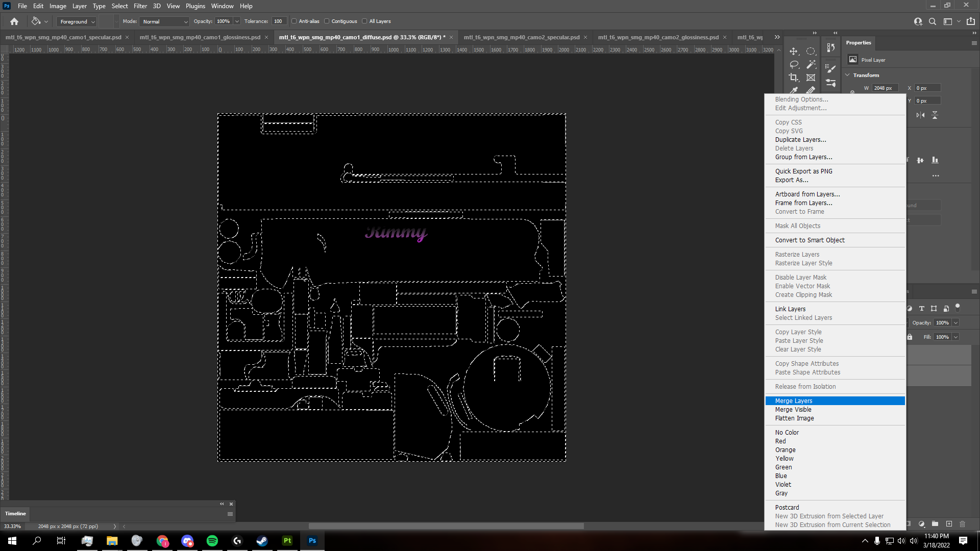980x551 pixels.
Task: Select Flatten Image from context menu
Action: click(x=794, y=418)
